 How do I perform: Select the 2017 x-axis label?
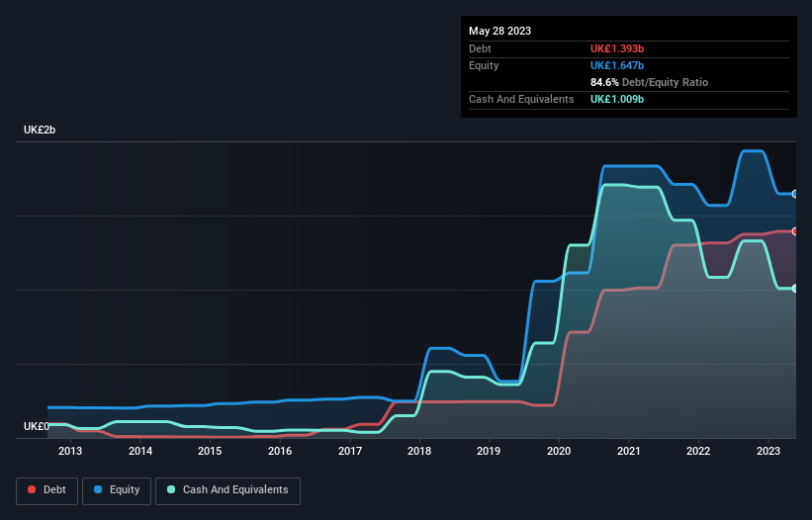coord(350,451)
